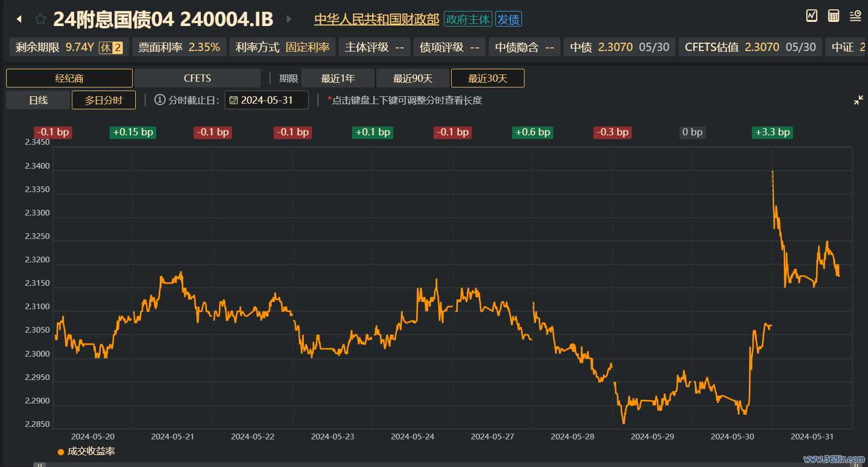Click 债项评级 field

point(450,47)
